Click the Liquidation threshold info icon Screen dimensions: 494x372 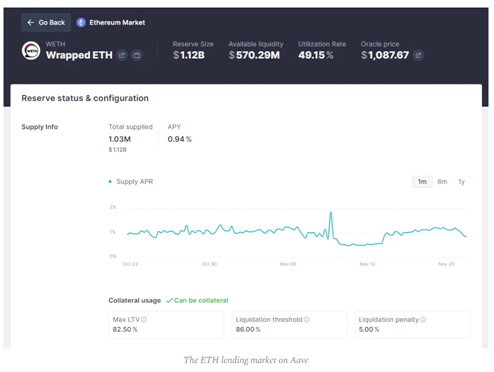(306, 320)
